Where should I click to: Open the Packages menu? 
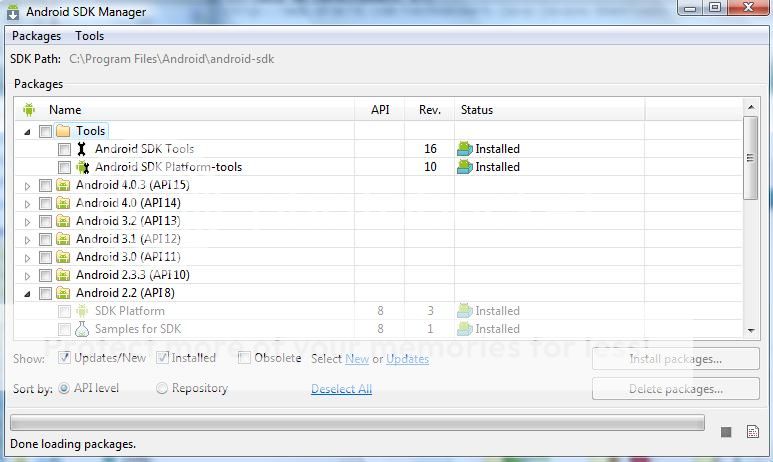(x=36, y=36)
